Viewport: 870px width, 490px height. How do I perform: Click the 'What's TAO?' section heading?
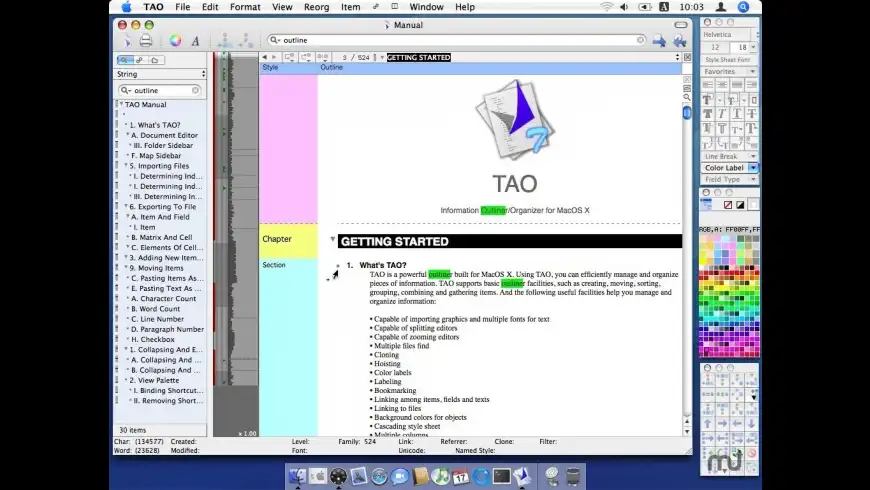383,265
